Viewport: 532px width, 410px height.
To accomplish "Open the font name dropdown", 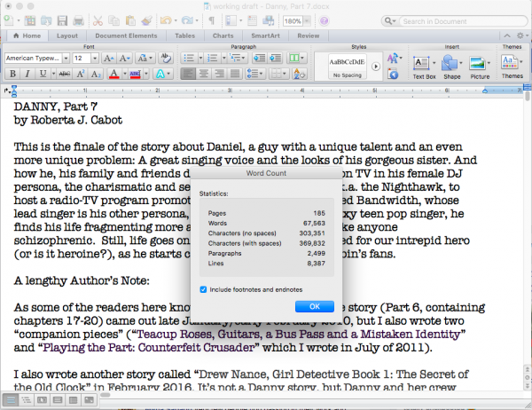I will [x=65, y=58].
